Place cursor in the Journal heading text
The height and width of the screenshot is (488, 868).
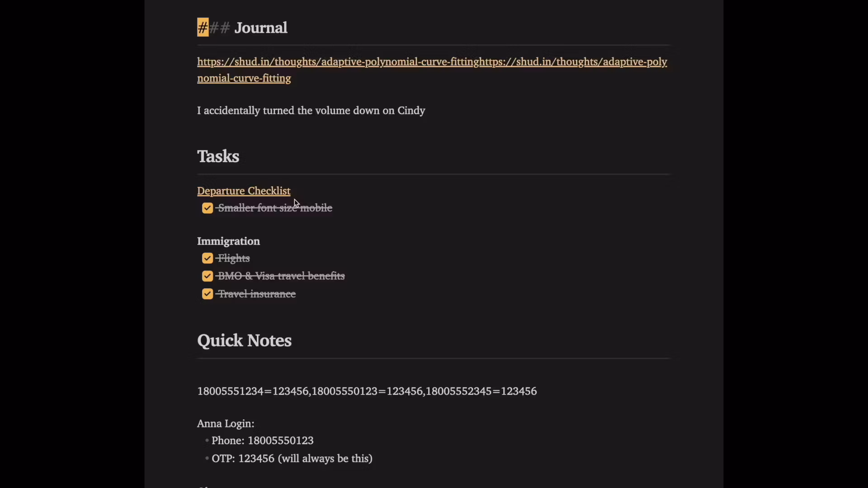tap(260, 28)
